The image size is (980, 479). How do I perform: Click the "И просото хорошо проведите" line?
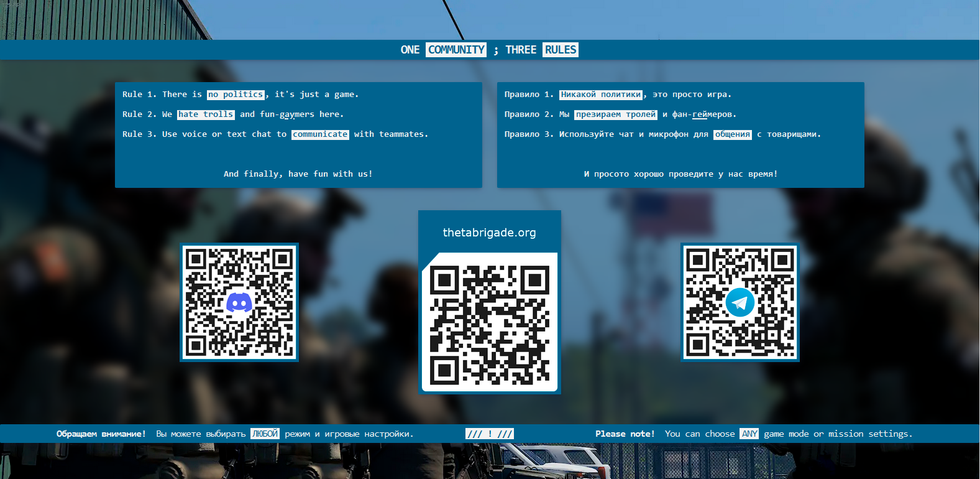point(680,174)
